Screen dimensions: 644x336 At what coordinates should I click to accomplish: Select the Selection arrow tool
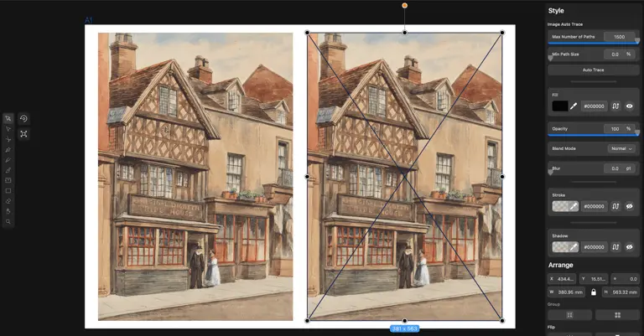pyautogui.click(x=8, y=119)
